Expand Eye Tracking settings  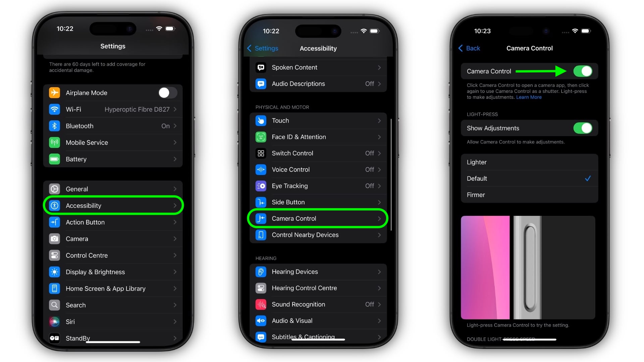coord(318,186)
